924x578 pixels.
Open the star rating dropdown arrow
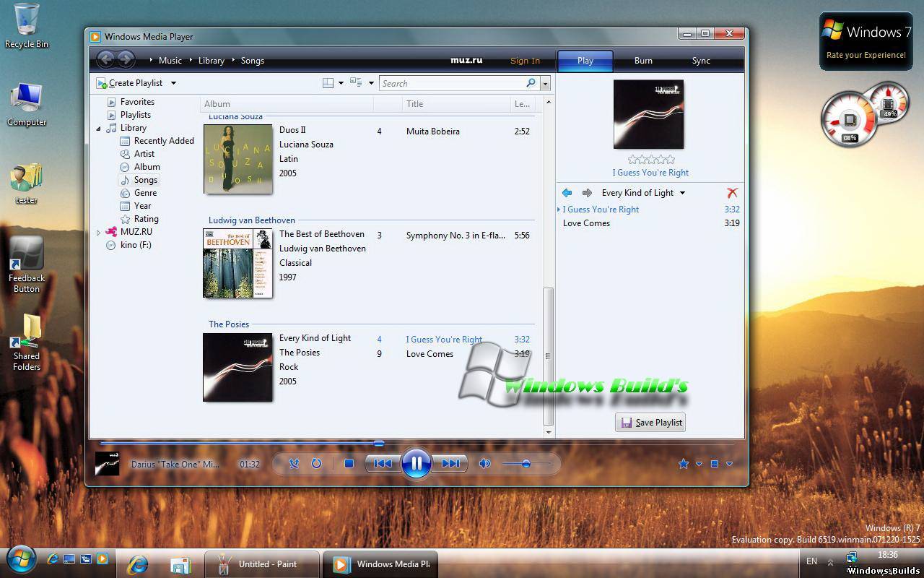[699, 464]
